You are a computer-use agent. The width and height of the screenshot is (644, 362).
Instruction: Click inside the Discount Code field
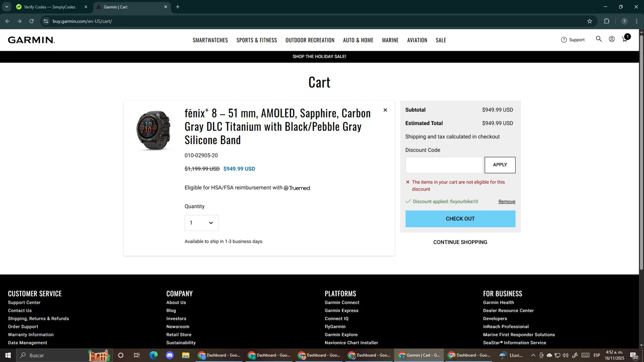coord(444,165)
